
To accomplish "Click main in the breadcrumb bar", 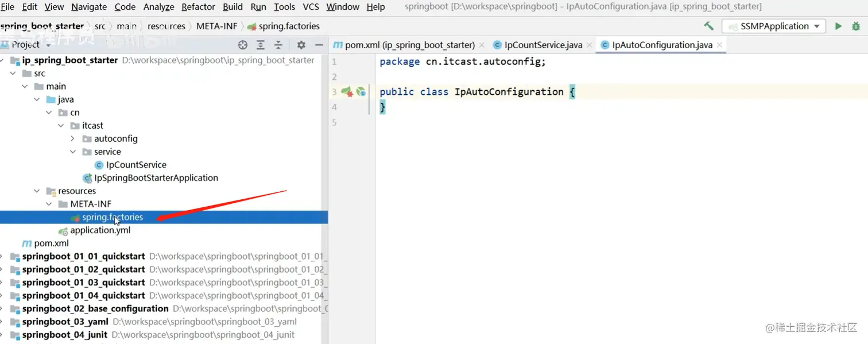I will [x=126, y=26].
